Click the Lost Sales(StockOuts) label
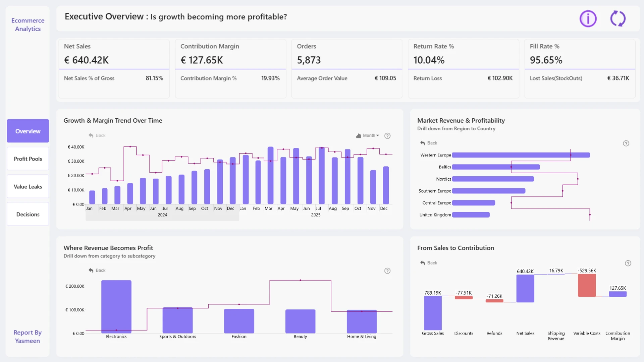 coord(556,78)
